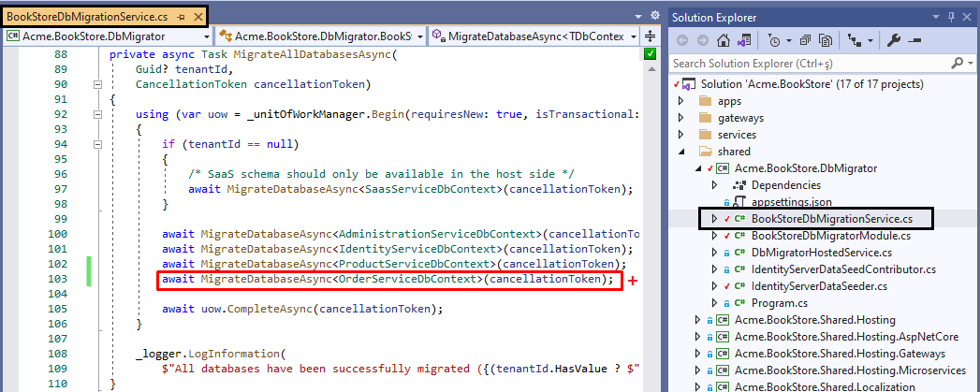
Task: Open the Pending Changes Filter clock icon
Action: click(x=774, y=40)
